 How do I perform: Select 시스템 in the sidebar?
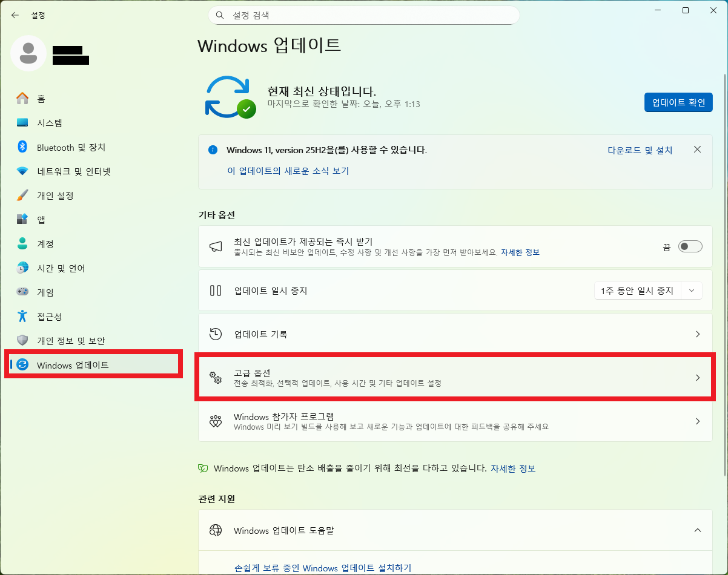pyautogui.click(x=50, y=123)
